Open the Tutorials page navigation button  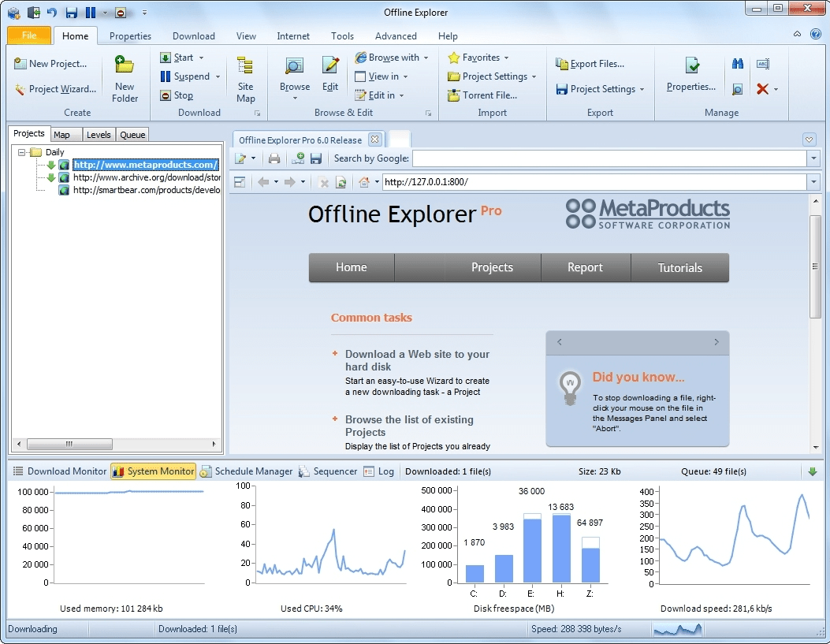coord(679,267)
